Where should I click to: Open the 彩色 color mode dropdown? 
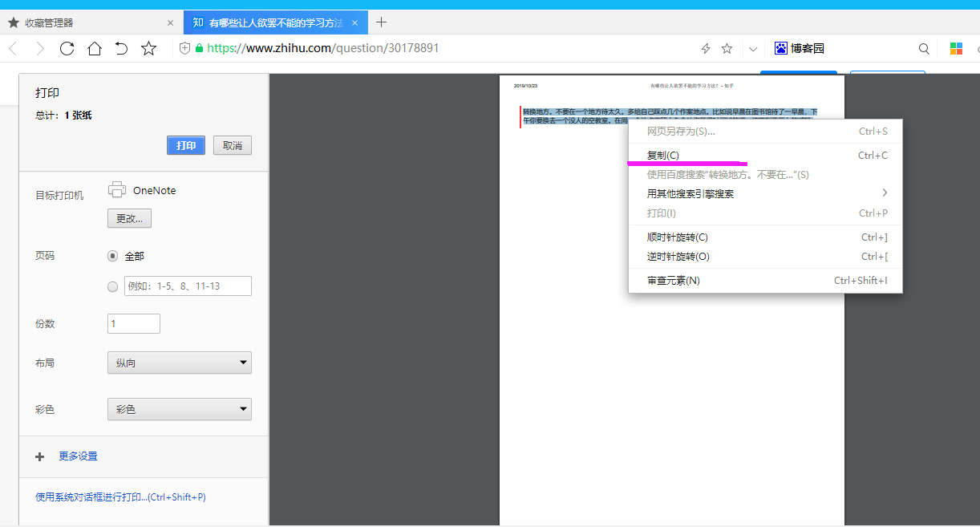pyautogui.click(x=180, y=409)
